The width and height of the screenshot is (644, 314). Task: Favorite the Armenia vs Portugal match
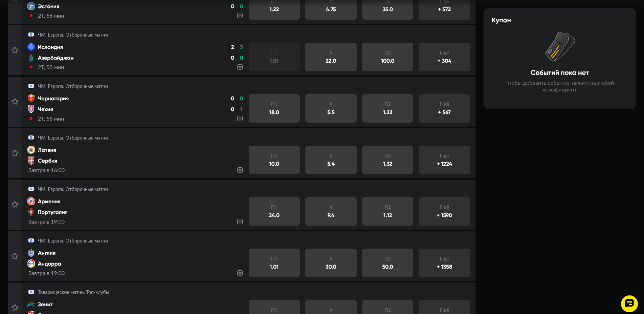[x=15, y=205]
